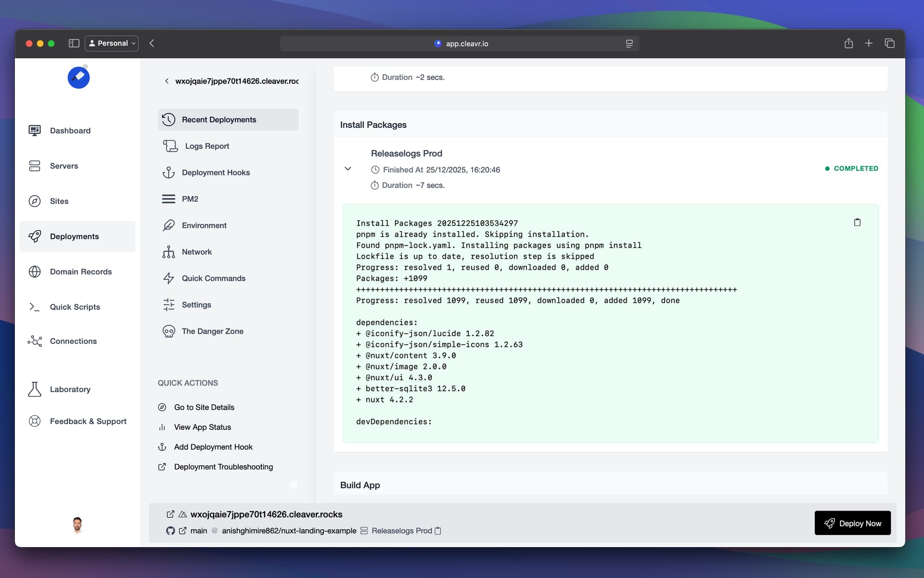Open tab overview icon in Safari toolbar

[x=889, y=43]
